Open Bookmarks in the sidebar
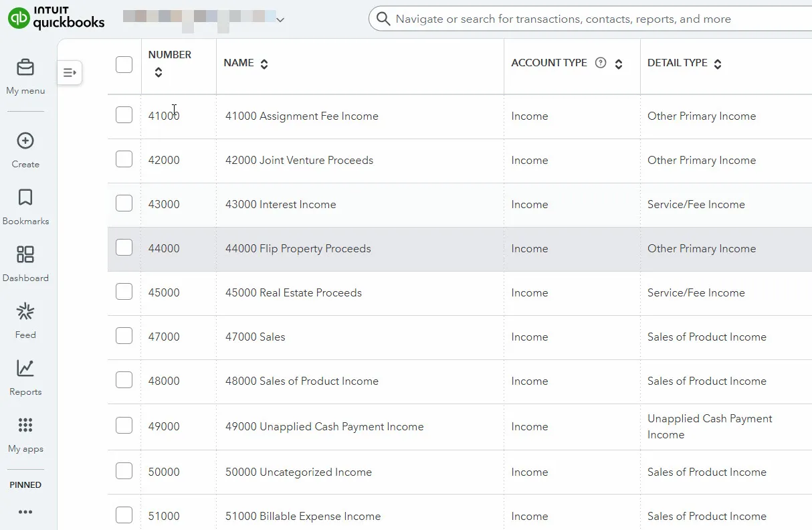812x530 pixels. click(25, 198)
